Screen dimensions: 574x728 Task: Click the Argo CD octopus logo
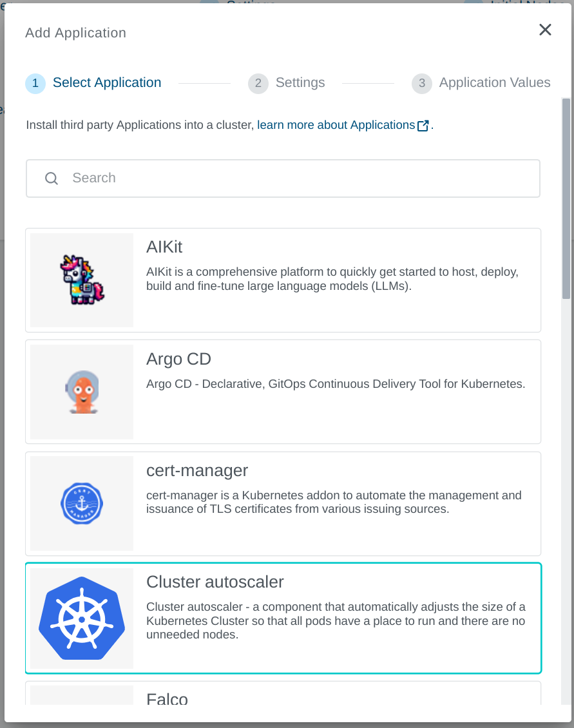click(x=81, y=391)
